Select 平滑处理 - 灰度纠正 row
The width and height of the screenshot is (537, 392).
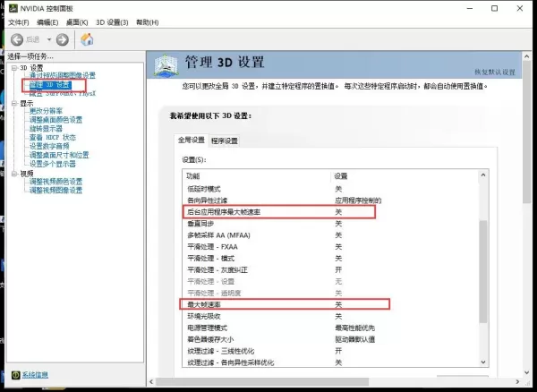[330, 270]
